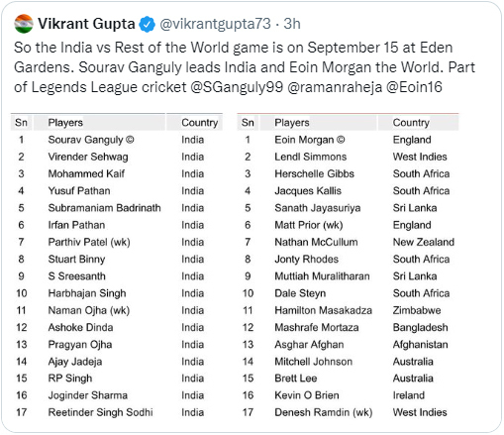Select Sourav Ganguly captain row
Screen dimensions: 504x435
point(117,140)
